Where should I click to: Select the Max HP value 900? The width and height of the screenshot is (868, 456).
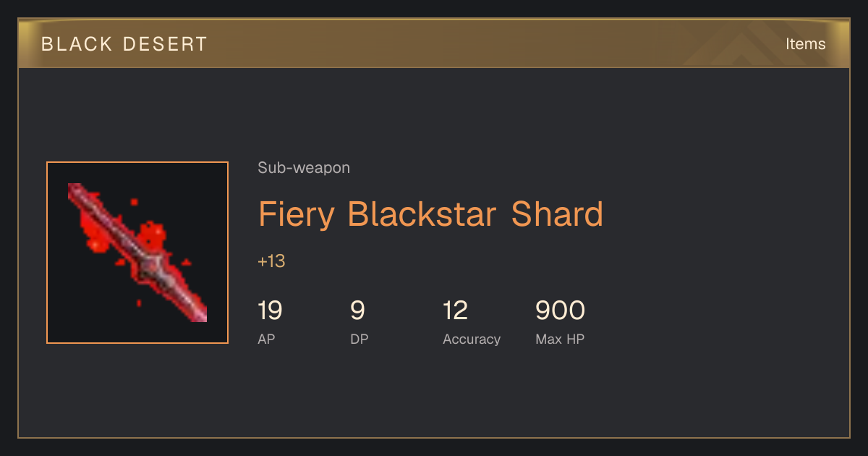coord(560,311)
